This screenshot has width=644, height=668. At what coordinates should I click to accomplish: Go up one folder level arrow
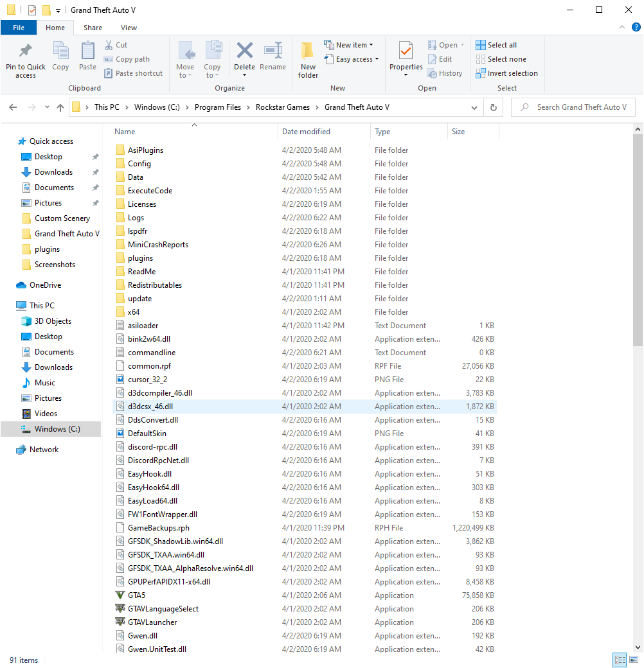[x=60, y=107]
